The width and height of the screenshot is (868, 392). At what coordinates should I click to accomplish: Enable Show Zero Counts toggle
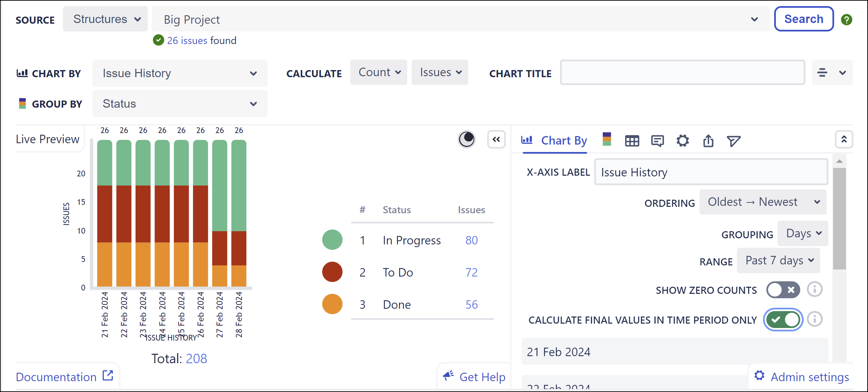783,290
